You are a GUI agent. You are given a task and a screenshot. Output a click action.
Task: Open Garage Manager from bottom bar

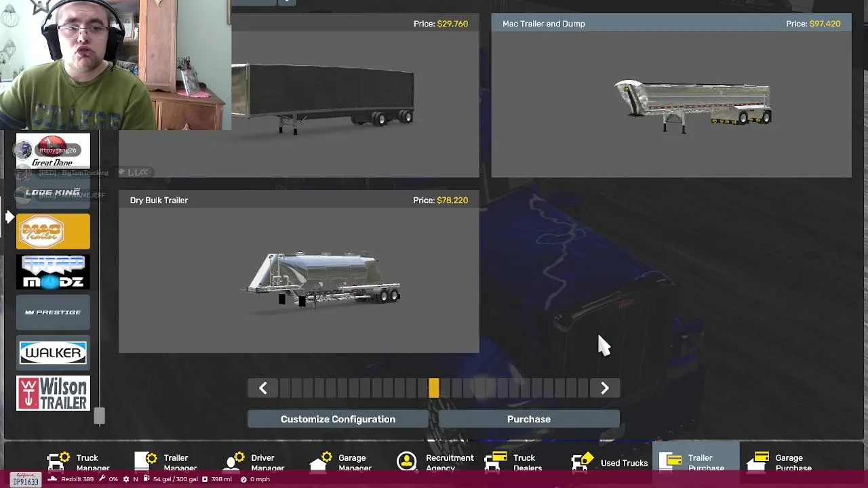[342, 463]
